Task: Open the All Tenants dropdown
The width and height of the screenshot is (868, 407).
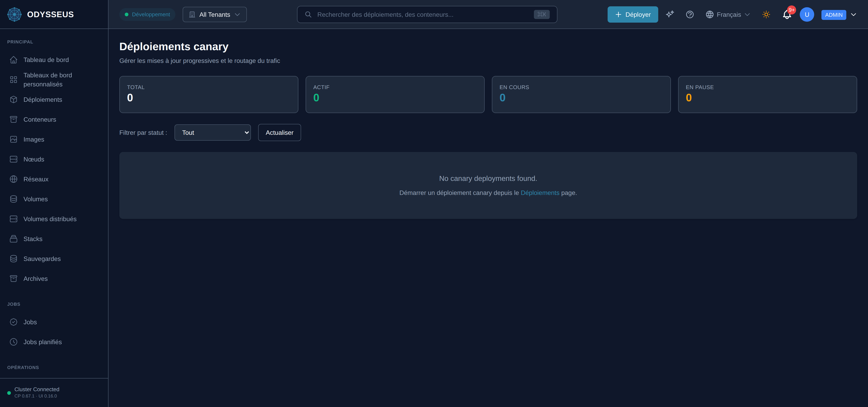Action: pos(215,14)
